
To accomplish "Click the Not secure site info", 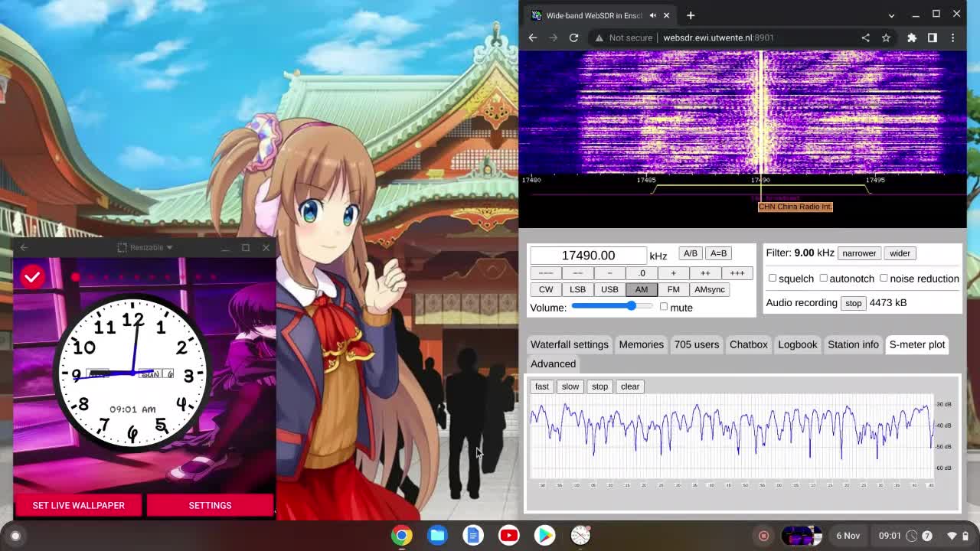I will pos(624,37).
